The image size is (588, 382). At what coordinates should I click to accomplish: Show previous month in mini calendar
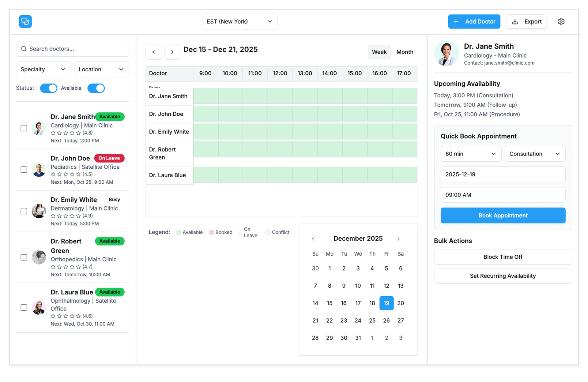click(313, 239)
